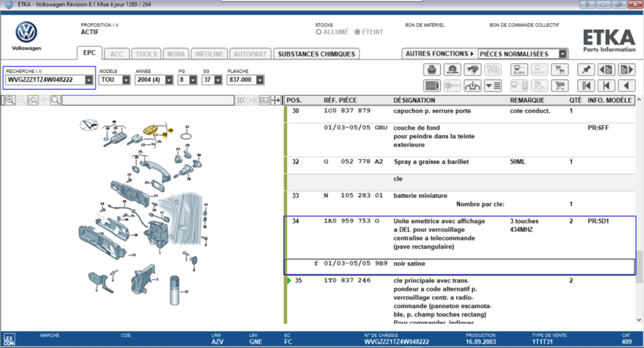Click the INFO. MODÈLE column header
The height and width of the screenshot is (348, 644).
click(609, 100)
